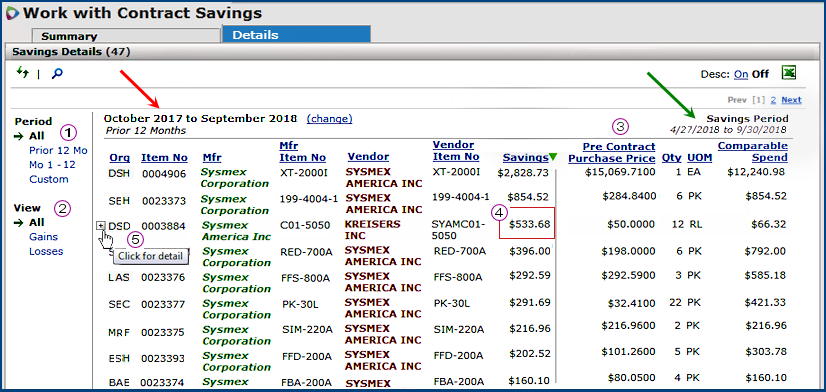Image resolution: width=826 pixels, height=392 pixels.
Task: Turn descriptions On
Action: point(741,74)
